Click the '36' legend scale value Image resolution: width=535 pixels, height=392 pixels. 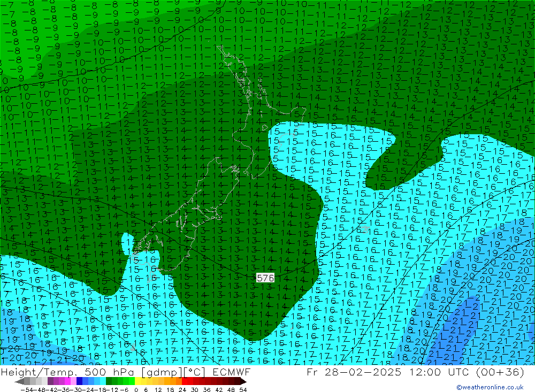[x=207, y=390]
